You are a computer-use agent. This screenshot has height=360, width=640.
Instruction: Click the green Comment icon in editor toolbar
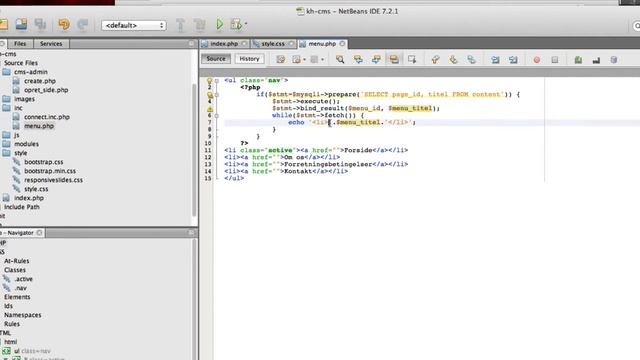(578, 60)
